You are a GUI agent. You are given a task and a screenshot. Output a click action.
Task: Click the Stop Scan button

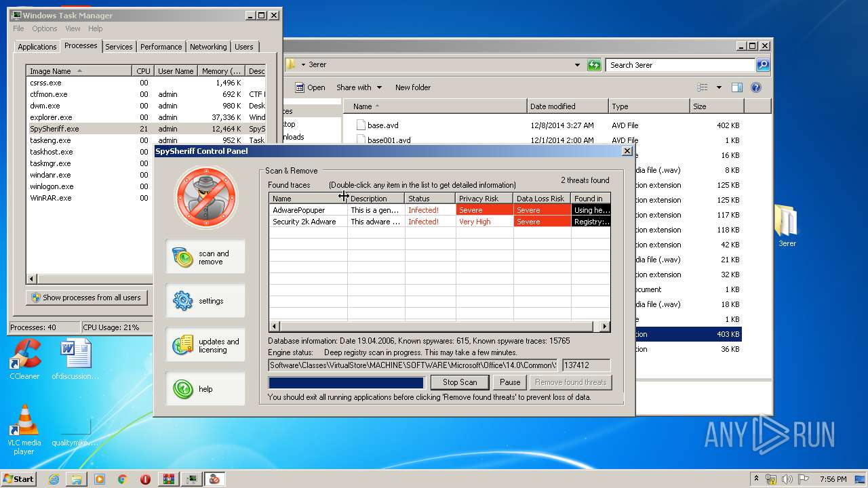pyautogui.click(x=460, y=382)
